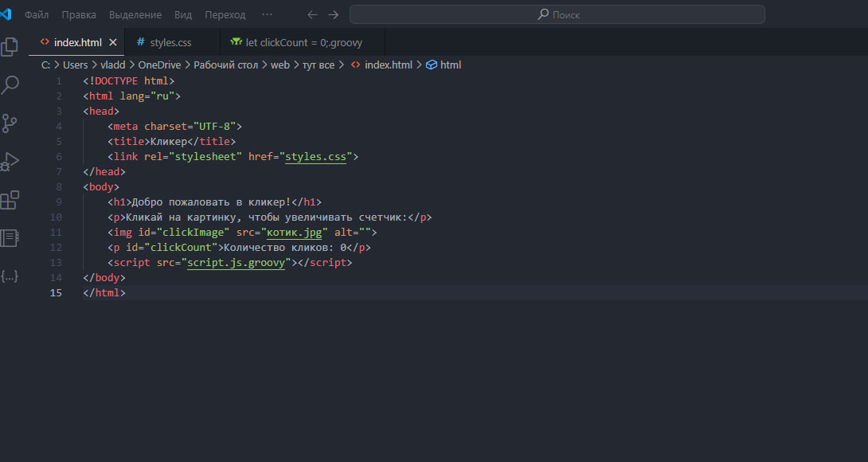This screenshot has width=868, height=462.
Task: Open the notebook-style panel icon in activity bar
Action: click(x=10, y=237)
